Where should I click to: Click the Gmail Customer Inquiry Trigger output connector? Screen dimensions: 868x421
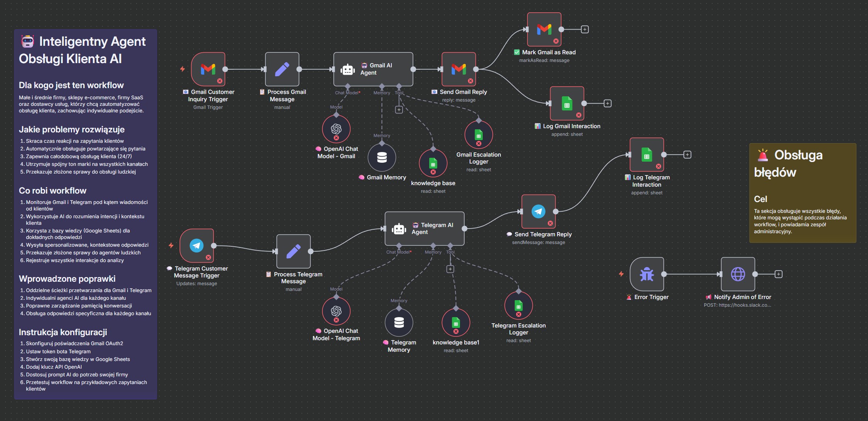[x=225, y=69]
